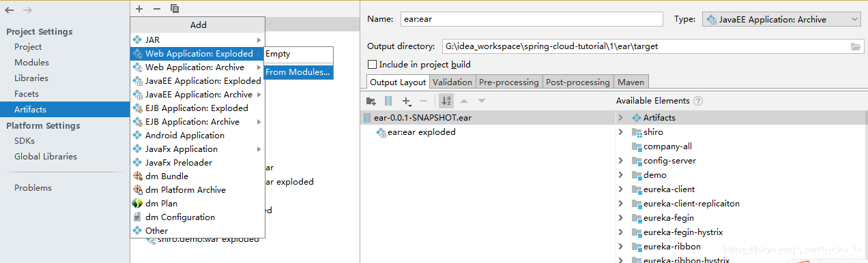Screen dimensions: 868x263
Task: Click the plus Add artifact icon
Action: (139, 9)
